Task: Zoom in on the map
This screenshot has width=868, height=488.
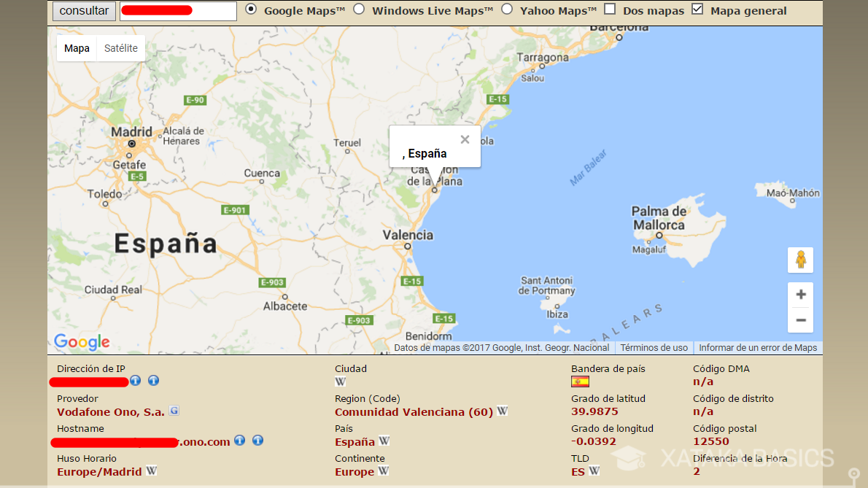Action: (x=800, y=295)
